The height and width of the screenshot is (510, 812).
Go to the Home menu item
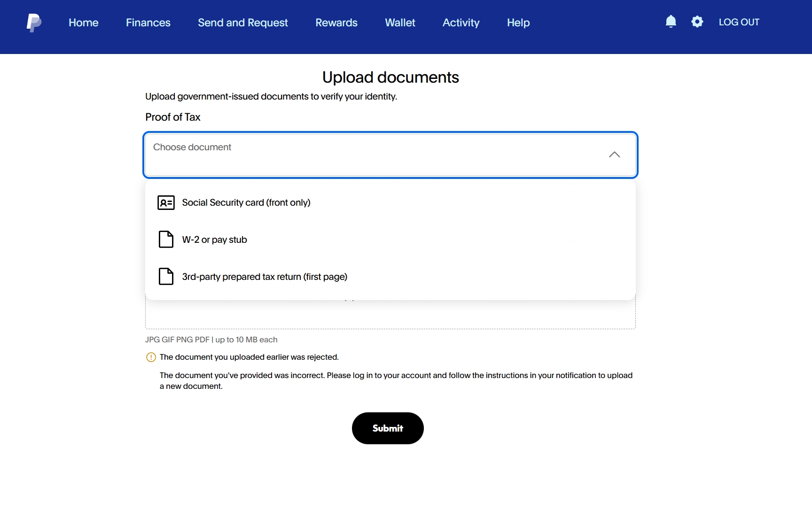point(84,23)
